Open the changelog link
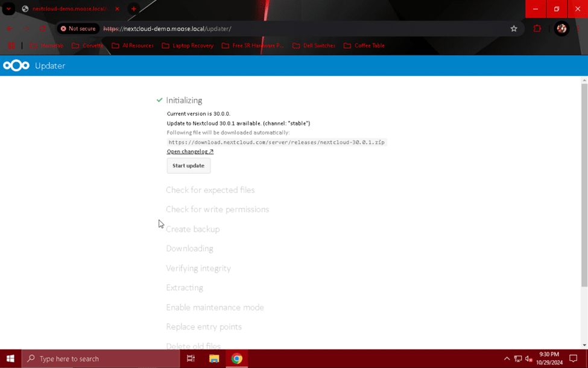The height and width of the screenshot is (368, 588). click(x=190, y=151)
